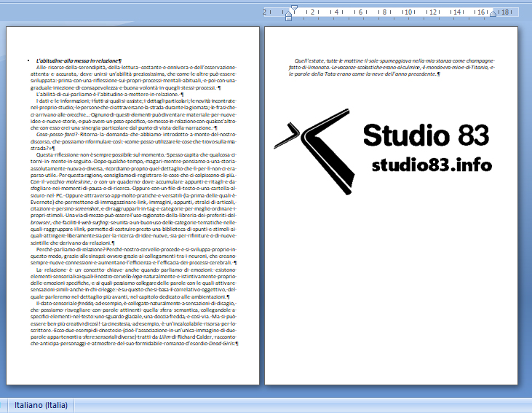Select the hanging indent marker on the ruler
532x413 pixels.
click(x=288, y=14)
